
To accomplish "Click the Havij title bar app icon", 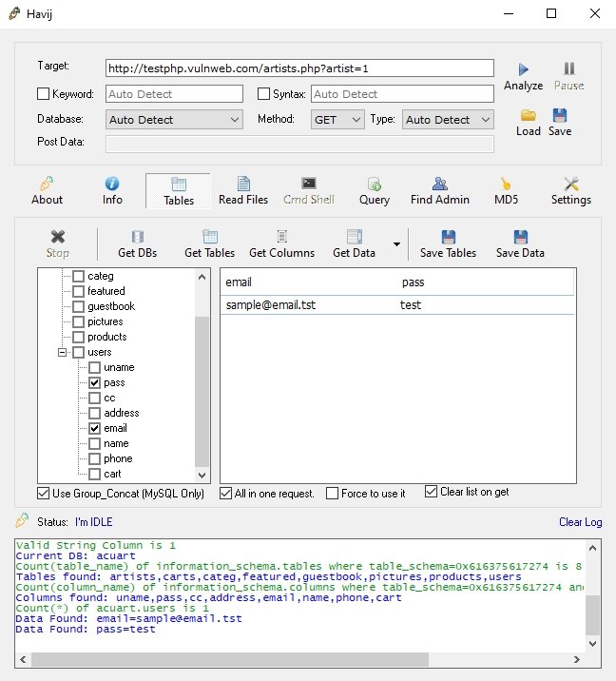I will [14, 14].
